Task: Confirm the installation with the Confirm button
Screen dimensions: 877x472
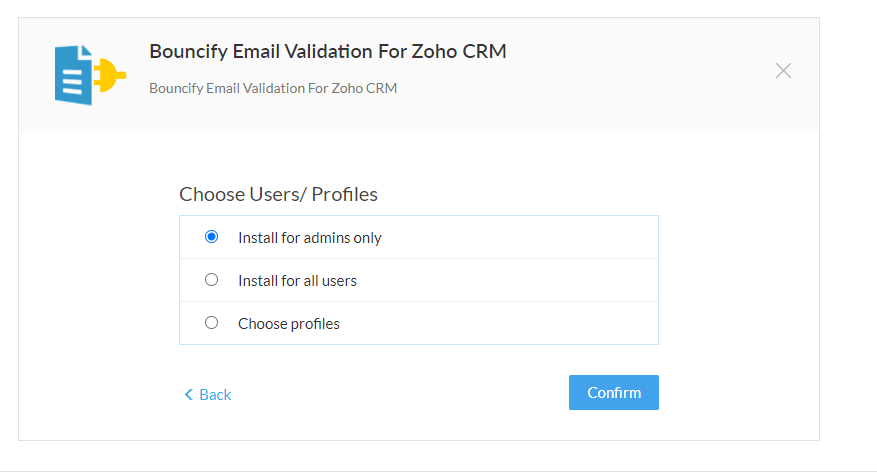Action: tap(614, 393)
